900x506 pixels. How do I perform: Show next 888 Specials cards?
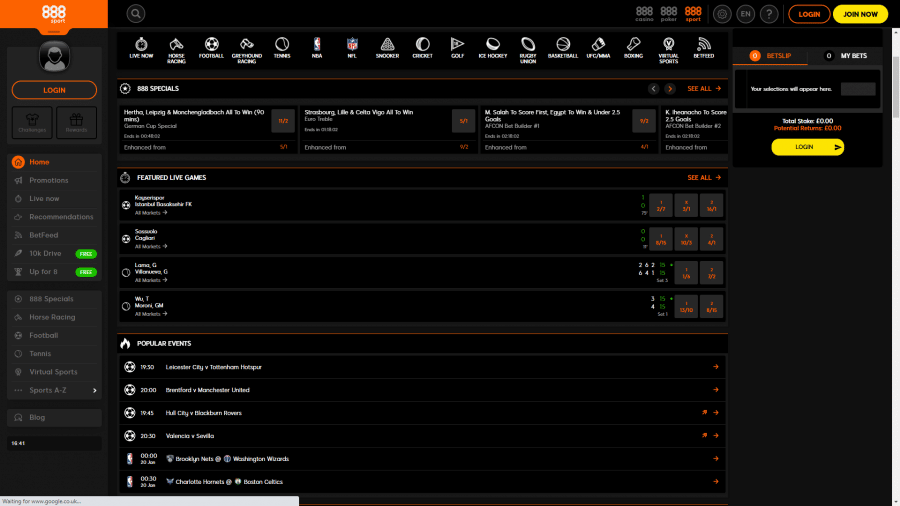point(670,88)
